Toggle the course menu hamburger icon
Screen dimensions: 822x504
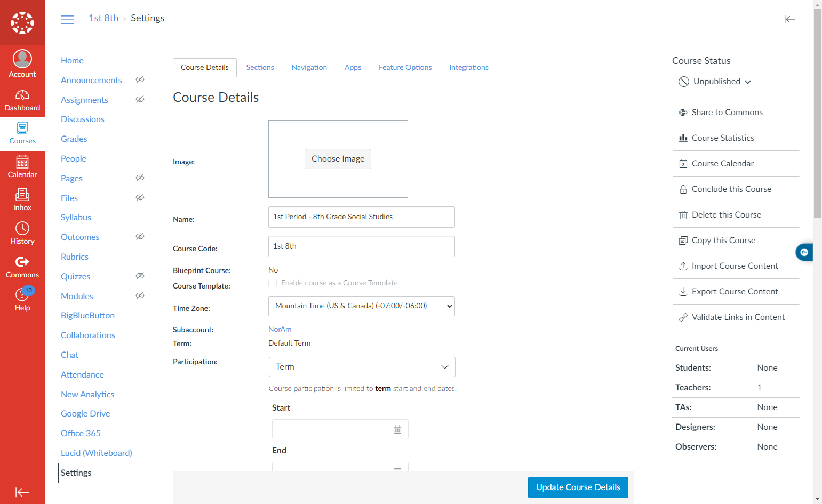point(67,20)
